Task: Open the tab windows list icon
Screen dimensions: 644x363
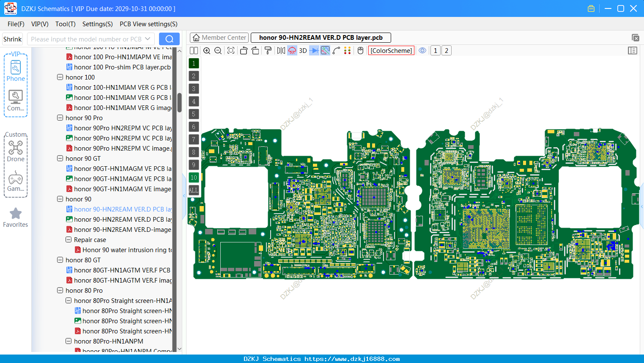Action: 636,38
